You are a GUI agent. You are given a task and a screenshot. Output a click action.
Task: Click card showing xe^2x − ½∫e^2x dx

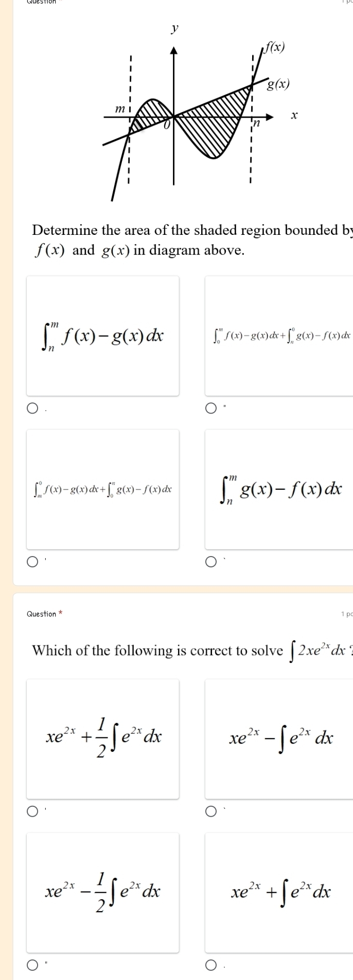(103, 893)
